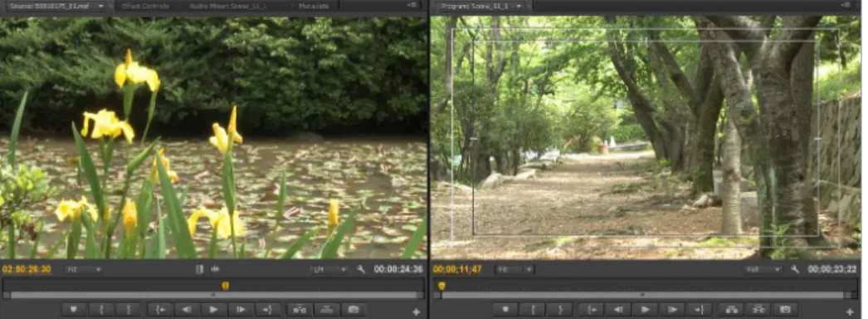Play the sequence in the Program monitor
Viewport: 868px width, 319px height.
pyautogui.click(x=645, y=310)
